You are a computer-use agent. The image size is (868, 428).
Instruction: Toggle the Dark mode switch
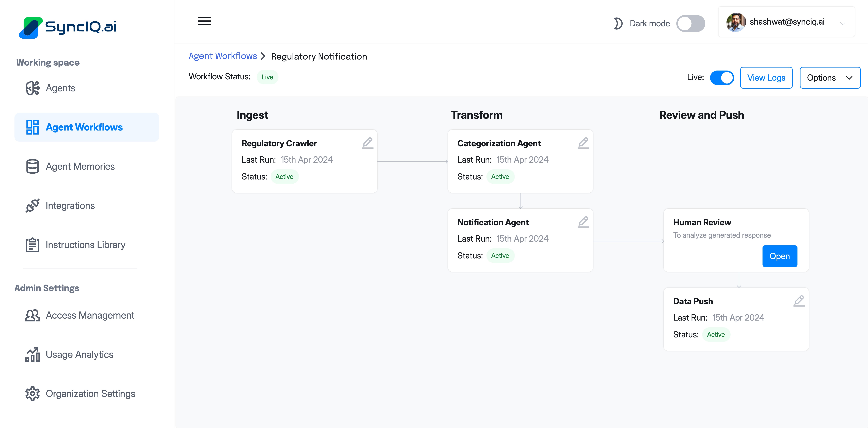[690, 24]
